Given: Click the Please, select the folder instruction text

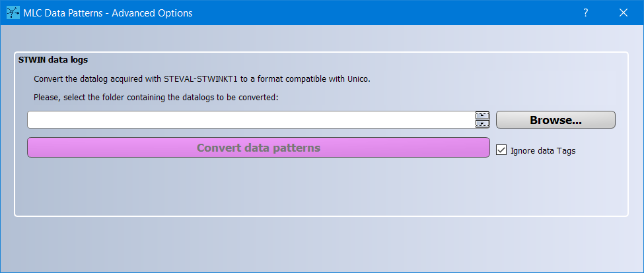Looking at the screenshot, I should coord(156,98).
